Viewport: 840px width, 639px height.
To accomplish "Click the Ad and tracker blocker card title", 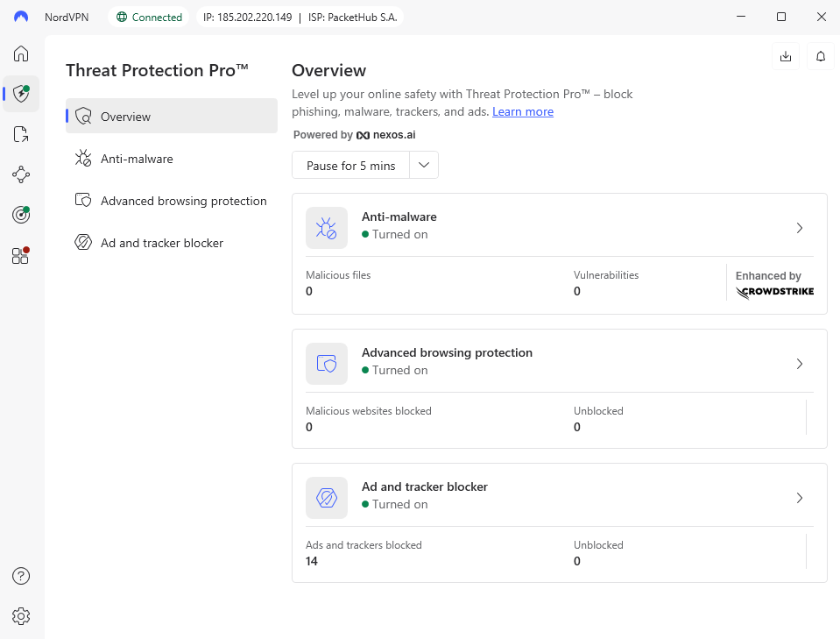I will point(424,486).
